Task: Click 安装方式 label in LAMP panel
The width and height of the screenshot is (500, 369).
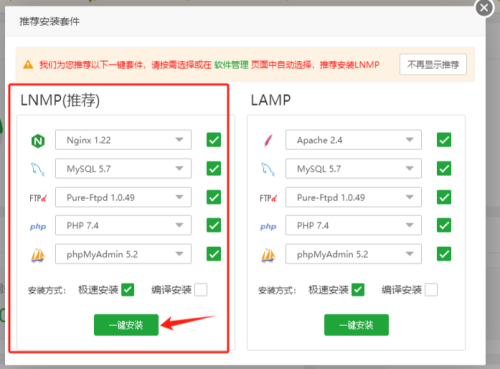Action: click(277, 290)
